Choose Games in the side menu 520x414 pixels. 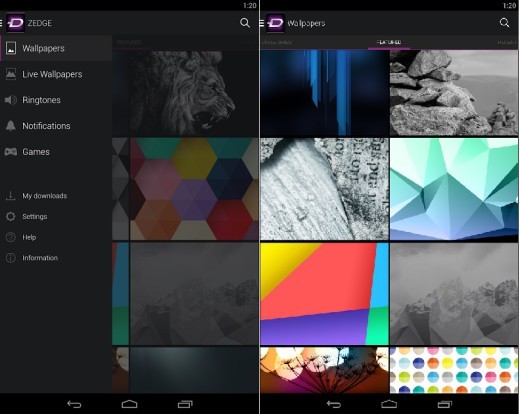click(x=56, y=152)
